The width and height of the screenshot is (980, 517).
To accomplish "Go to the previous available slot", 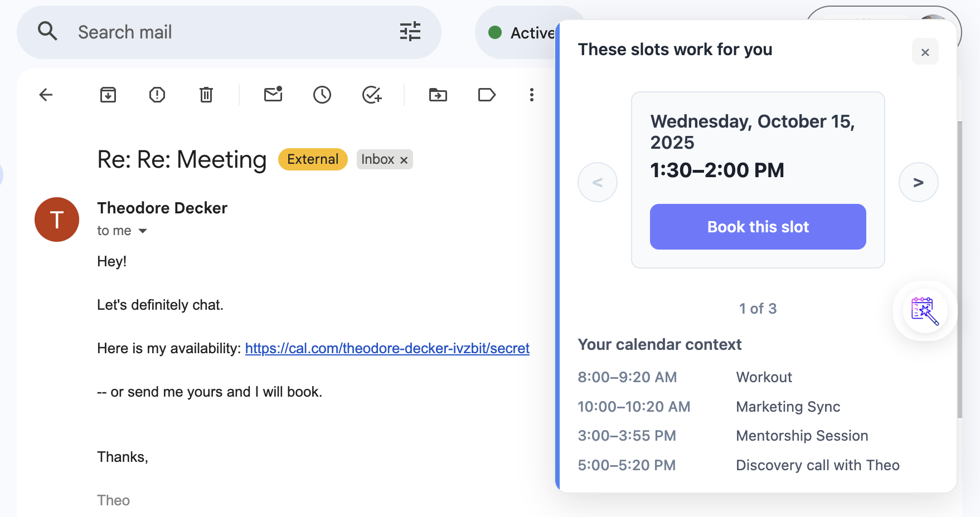I will (598, 182).
